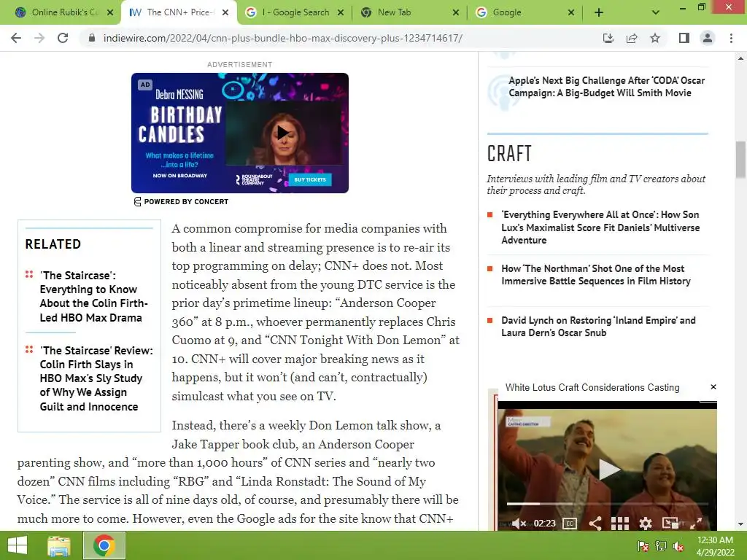Click the install/download page icon in address bar
This screenshot has width=747, height=560.
[x=608, y=38]
